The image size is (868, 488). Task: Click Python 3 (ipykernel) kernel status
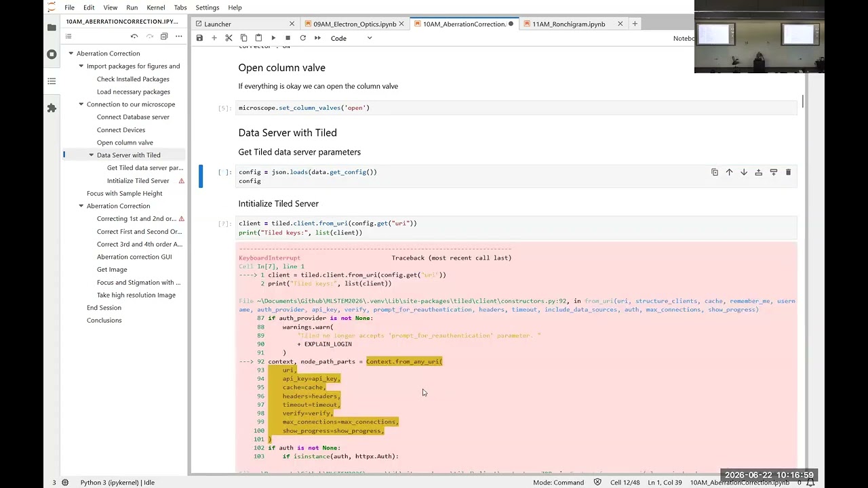pos(117,483)
